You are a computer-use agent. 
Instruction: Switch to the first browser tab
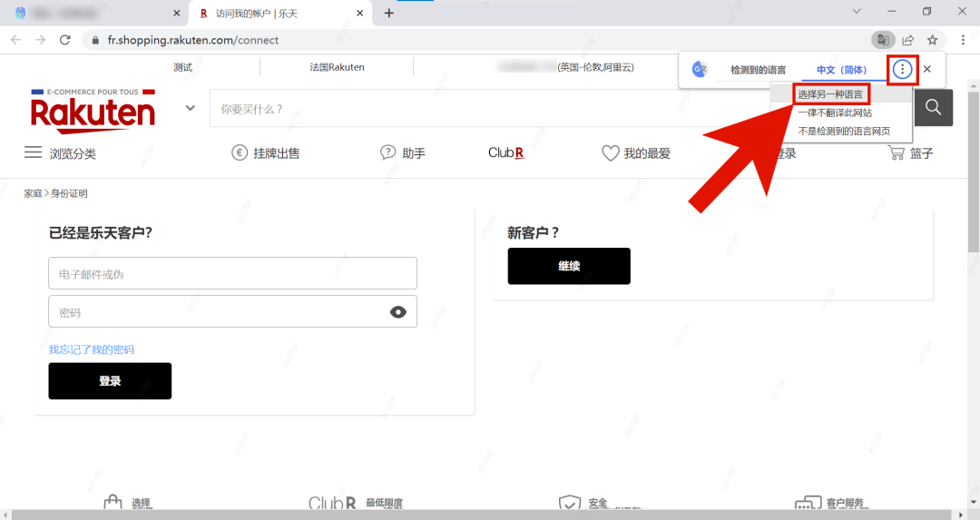(93, 13)
